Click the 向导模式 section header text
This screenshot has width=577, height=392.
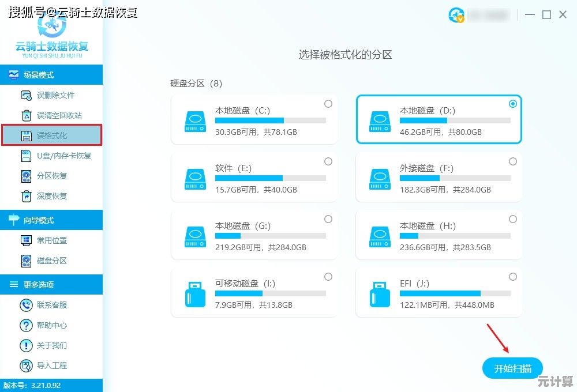39,220
